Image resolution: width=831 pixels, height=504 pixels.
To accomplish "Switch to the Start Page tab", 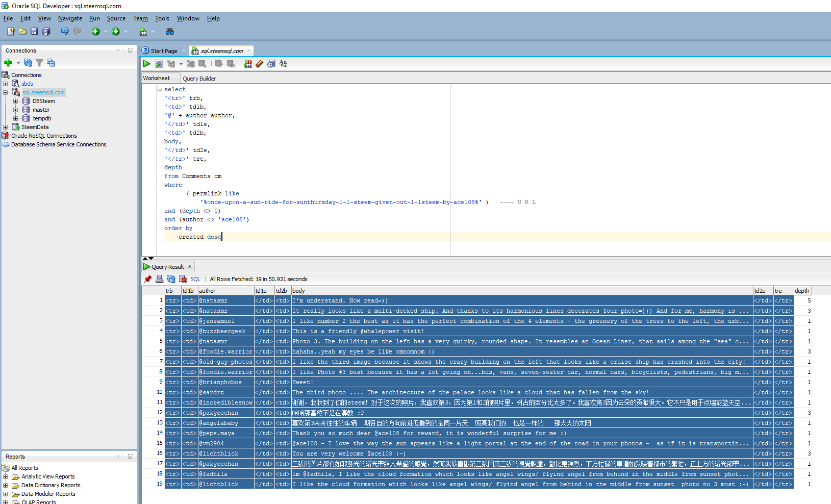I will (x=164, y=51).
